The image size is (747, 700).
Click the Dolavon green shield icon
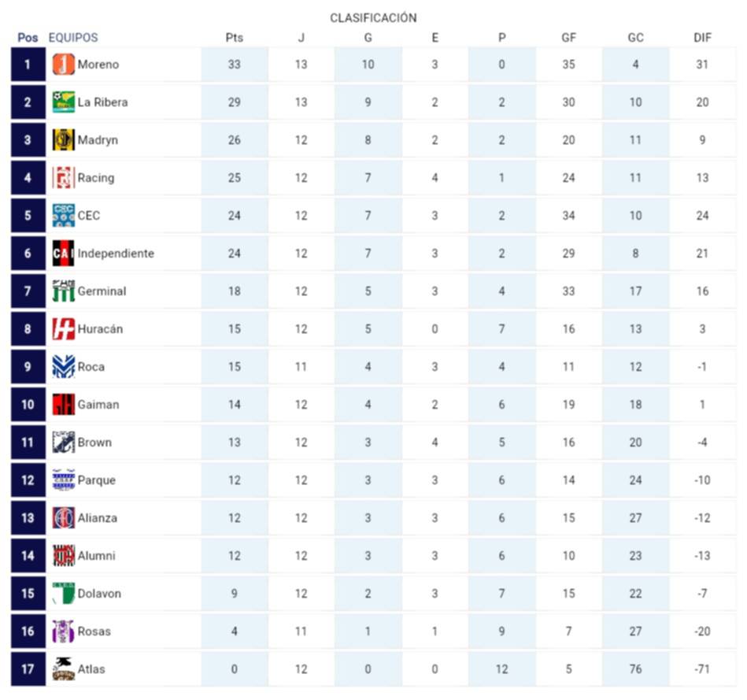click(64, 594)
